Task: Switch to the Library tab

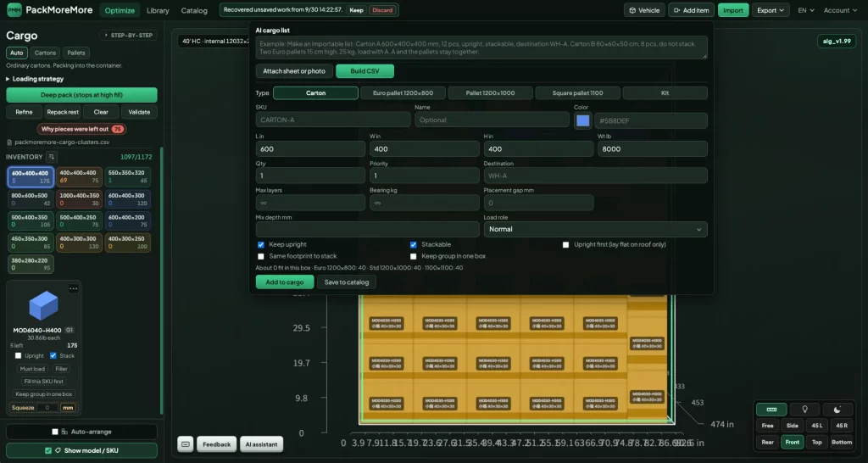Action: 158,10
